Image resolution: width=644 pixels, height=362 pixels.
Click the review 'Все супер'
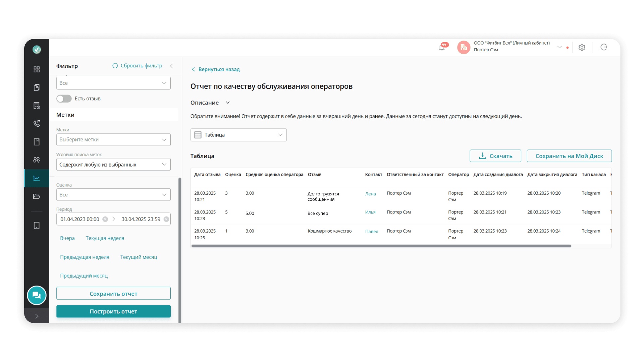(x=318, y=213)
